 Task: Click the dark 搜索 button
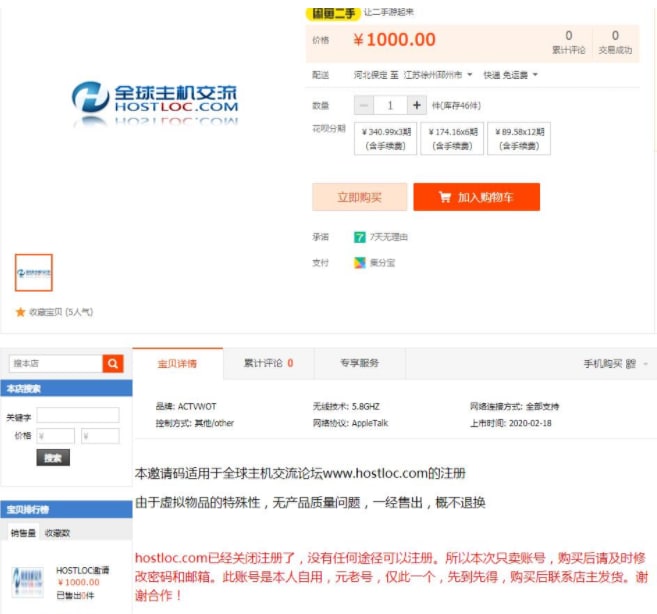(x=53, y=458)
